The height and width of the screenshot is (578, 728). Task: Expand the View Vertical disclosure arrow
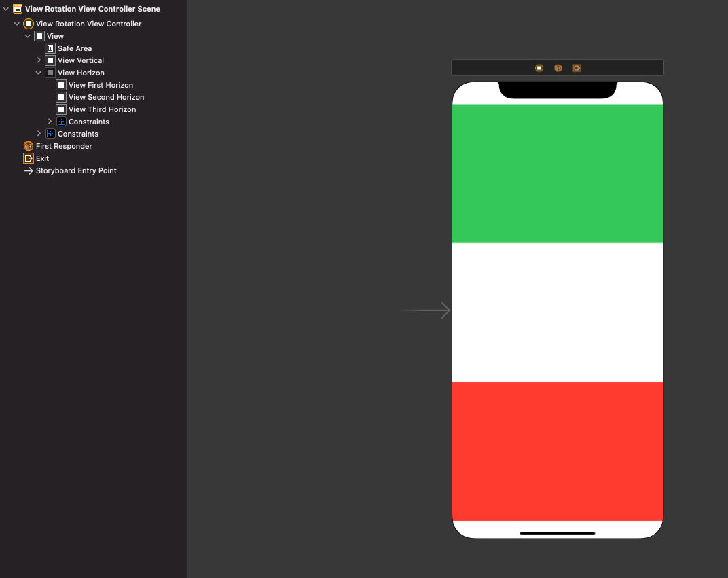tap(39, 60)
